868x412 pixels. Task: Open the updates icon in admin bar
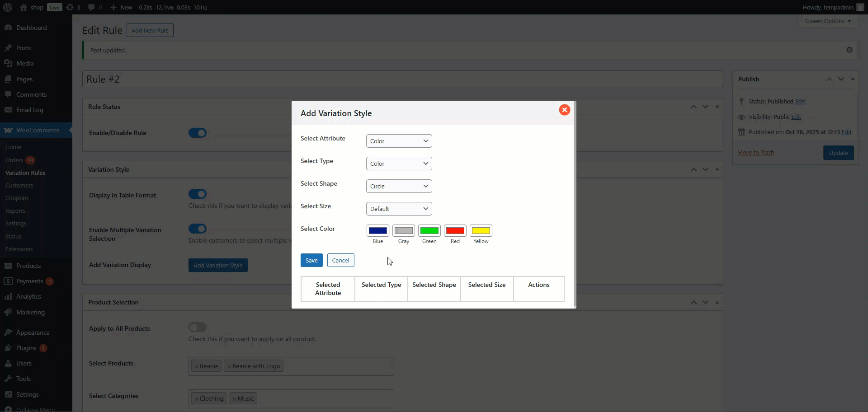(x=70, y=7)
